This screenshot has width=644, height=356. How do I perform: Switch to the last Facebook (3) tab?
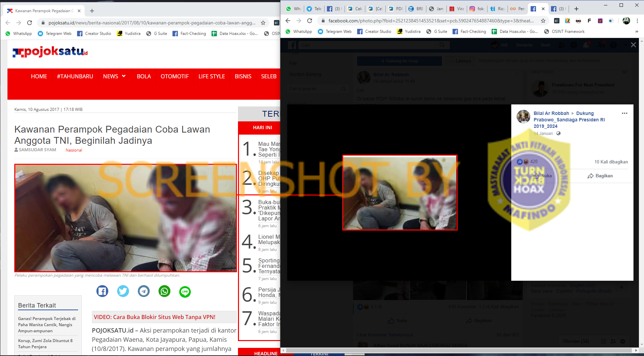558,9
